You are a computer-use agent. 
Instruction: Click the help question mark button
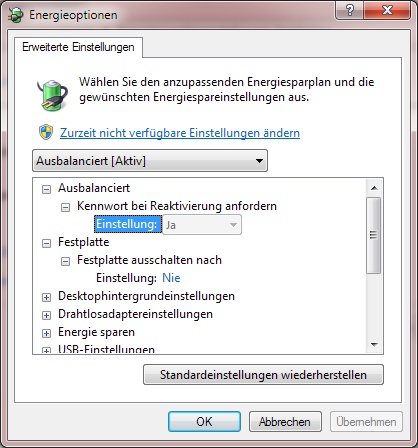[x=350, y=10]
